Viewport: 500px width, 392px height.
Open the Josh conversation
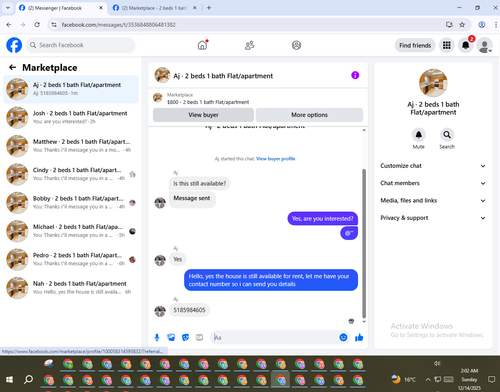pyautogui.click(x=71, y=117)
